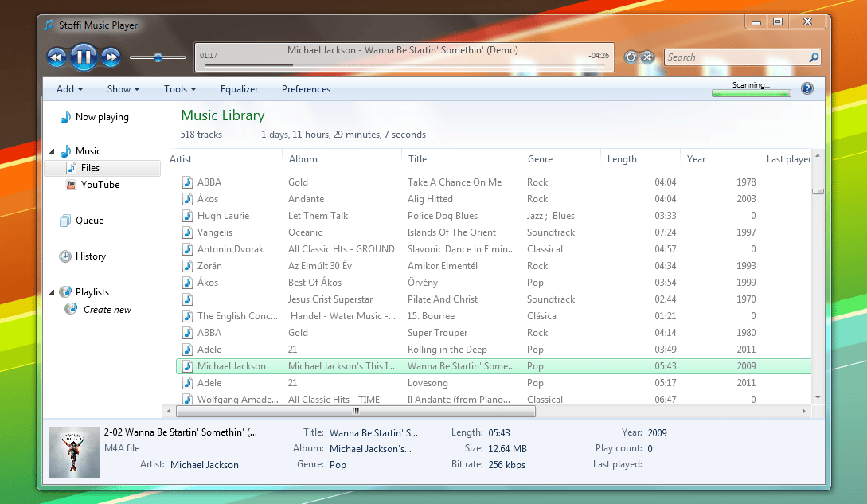Click the file icon of Adele Rolling in the Deep

pyautogui.click(x=187, y=349)
